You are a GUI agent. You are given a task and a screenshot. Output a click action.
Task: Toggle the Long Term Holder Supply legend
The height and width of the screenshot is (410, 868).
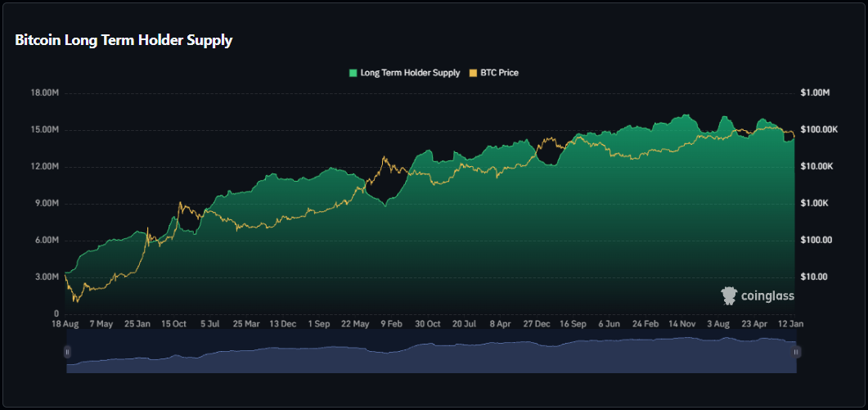pos(409,73)
